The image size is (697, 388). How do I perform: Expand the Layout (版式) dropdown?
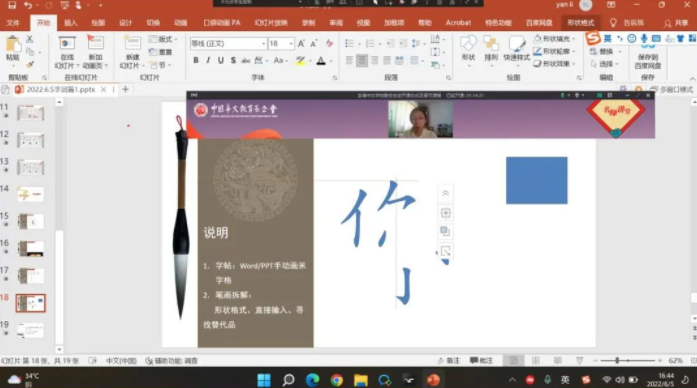click(163, 39)
